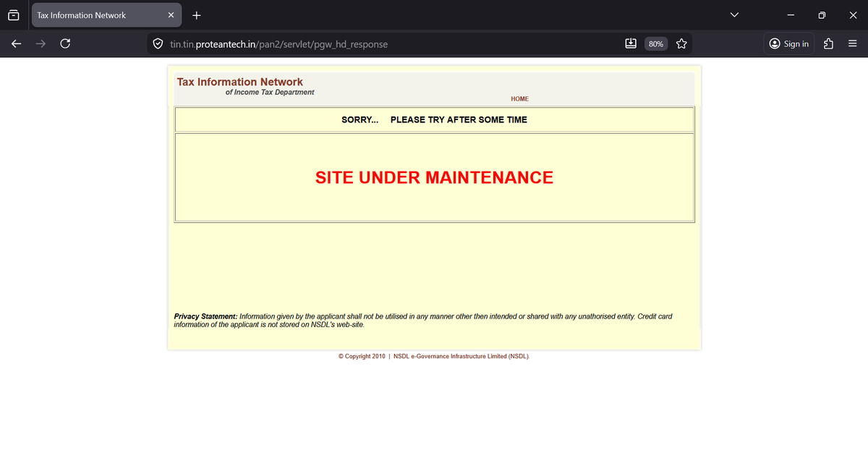Click the Tax Information Network heading

[240, 82]
